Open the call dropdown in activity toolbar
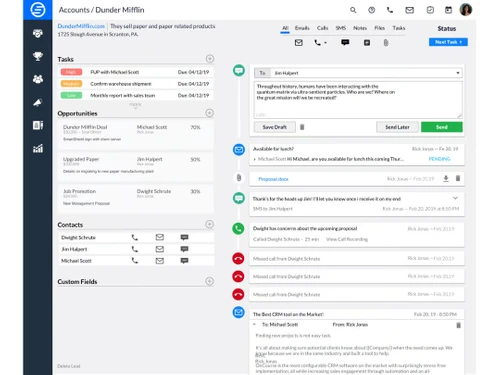 (320, 43)
